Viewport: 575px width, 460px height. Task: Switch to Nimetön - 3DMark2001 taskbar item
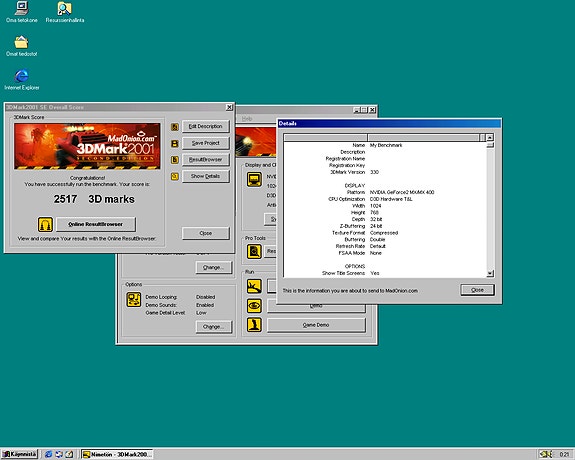pos(117,454)
